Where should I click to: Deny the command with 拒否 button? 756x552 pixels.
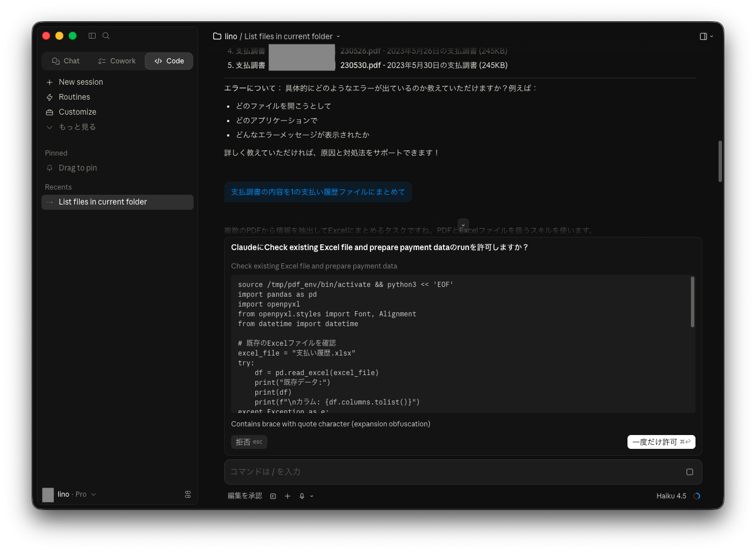[249, 442]
